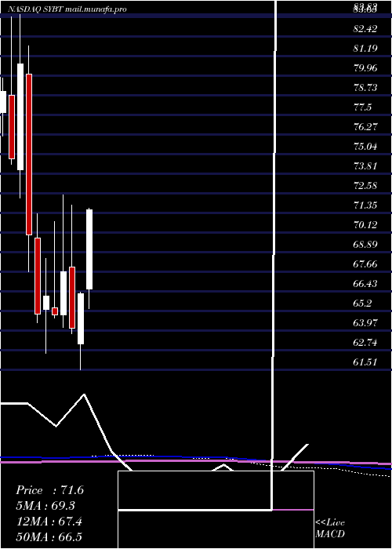Select the 66.43 price axis label
392x549 pixels.
tap(365, 284)
